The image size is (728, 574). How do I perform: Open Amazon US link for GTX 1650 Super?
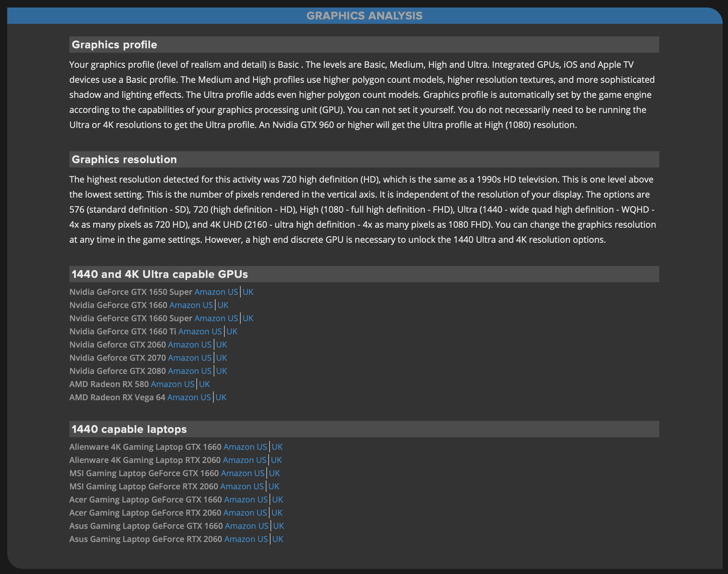pyautogui.click(x=216, y=292)
